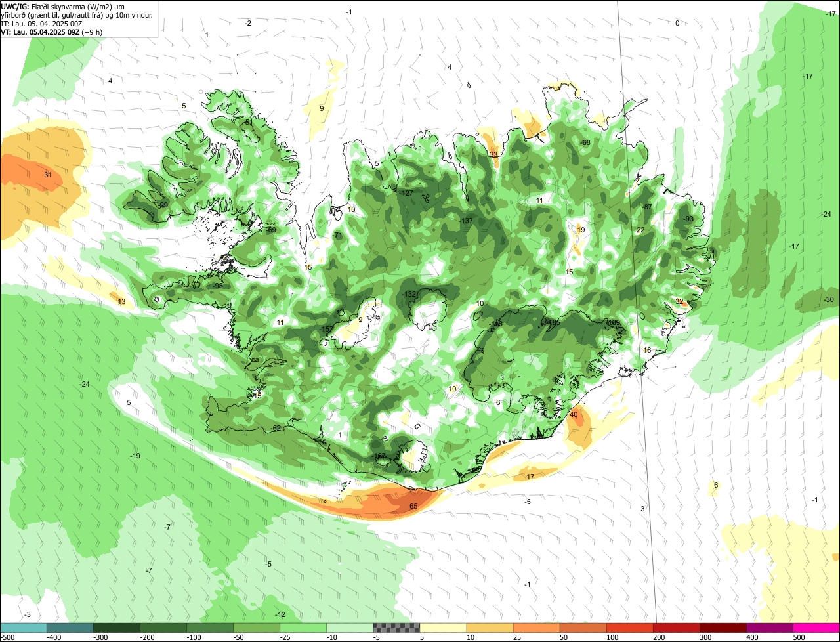Click the value 40 off the southeast coast
The height and width of the screenshot is (642, 840).
[574, 414]
